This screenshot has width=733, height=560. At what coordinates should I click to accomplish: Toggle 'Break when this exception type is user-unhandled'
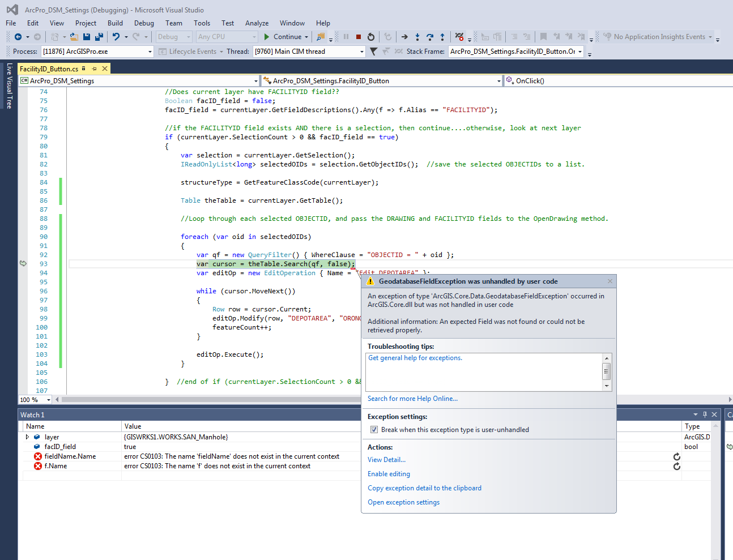(x=374, y=430)
